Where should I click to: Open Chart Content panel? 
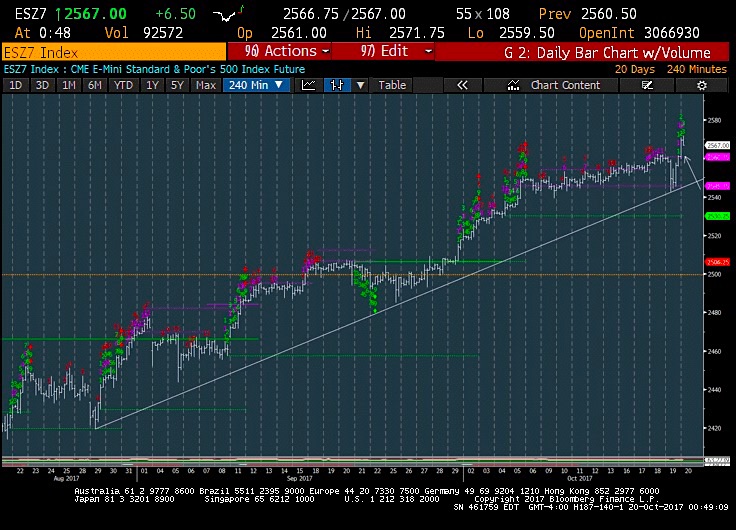(553, 85)
